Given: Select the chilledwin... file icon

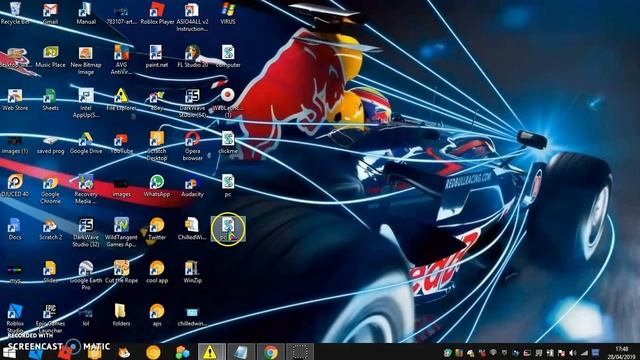Looking at the screenshot, I should (192, 317).
